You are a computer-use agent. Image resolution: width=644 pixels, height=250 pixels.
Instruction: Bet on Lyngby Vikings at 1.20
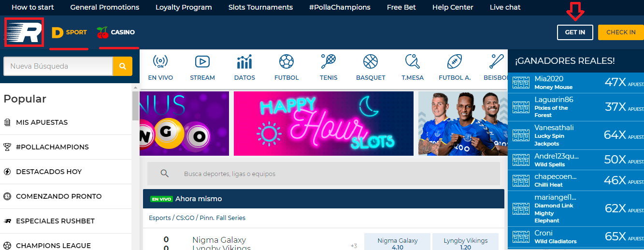(x=466, y=242)
